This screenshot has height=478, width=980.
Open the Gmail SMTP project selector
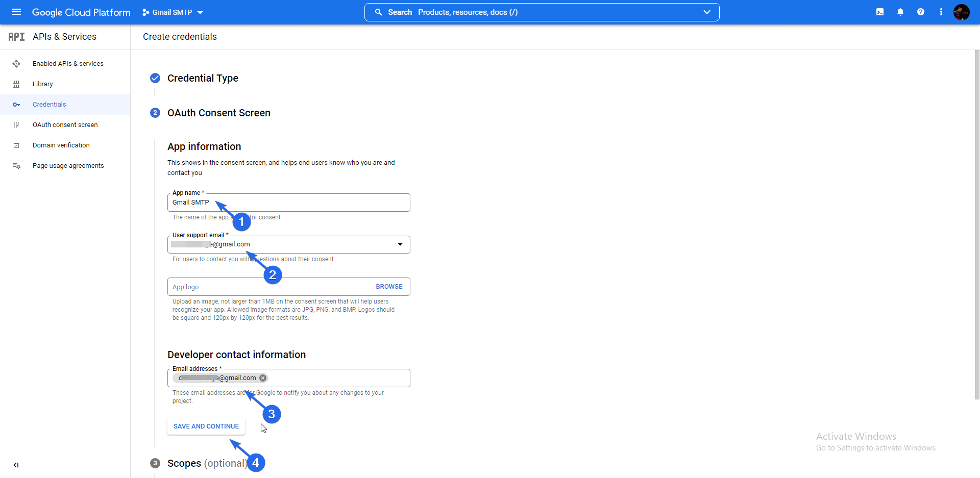point(173,12)
